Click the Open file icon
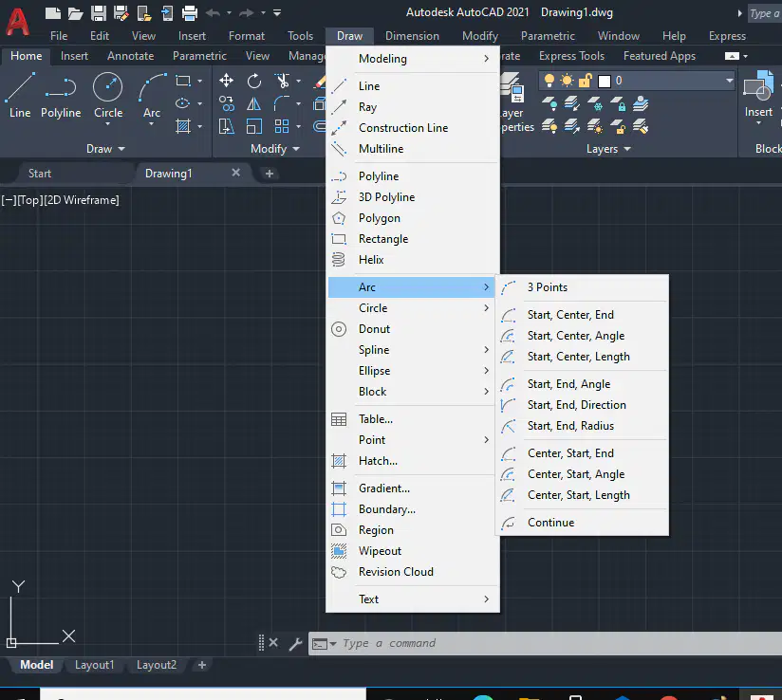 point(75,13)
